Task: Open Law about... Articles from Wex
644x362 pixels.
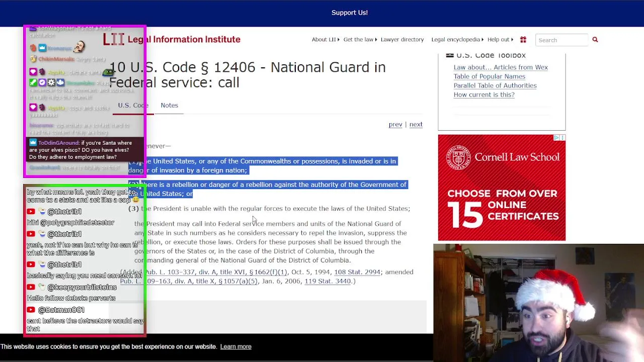Action: coord(501,67)
